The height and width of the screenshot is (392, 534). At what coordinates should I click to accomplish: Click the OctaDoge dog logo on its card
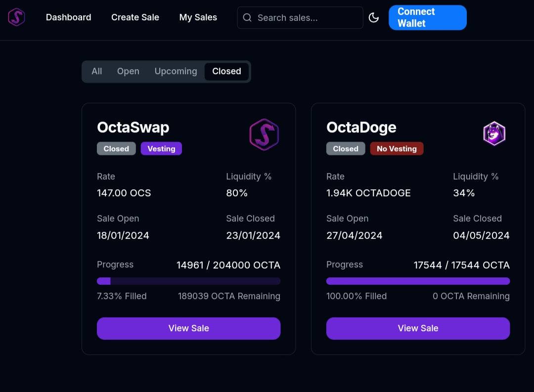494,133
